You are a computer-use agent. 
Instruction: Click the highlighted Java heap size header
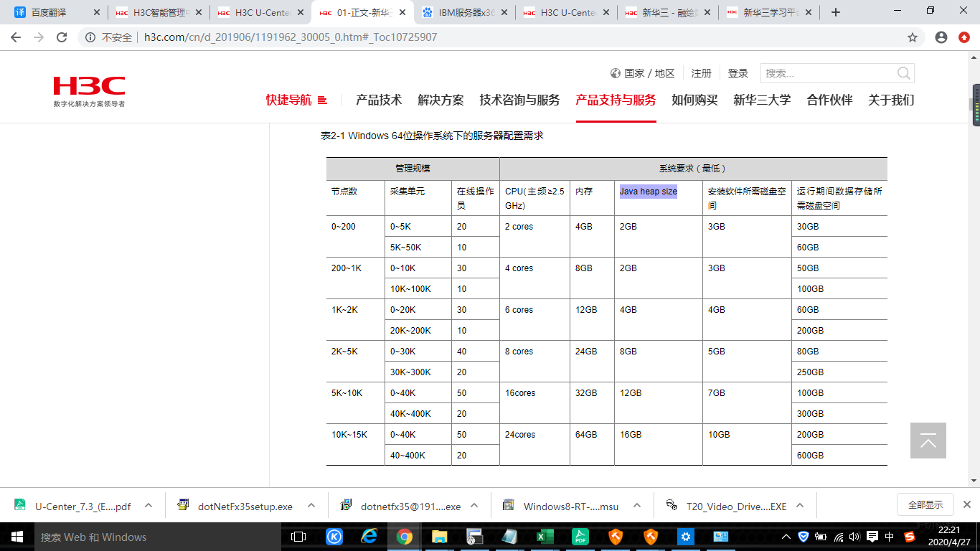click(649, 192)
